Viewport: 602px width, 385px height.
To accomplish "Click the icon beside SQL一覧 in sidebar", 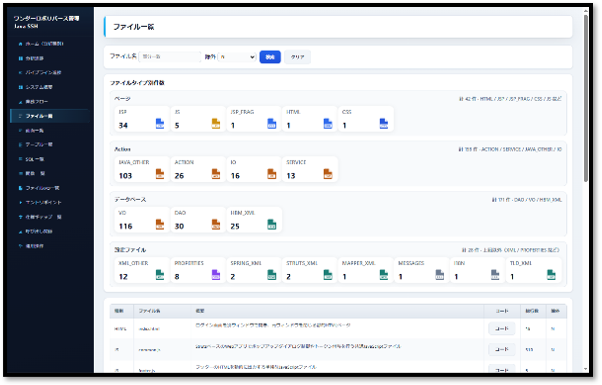I will (20, 159).
